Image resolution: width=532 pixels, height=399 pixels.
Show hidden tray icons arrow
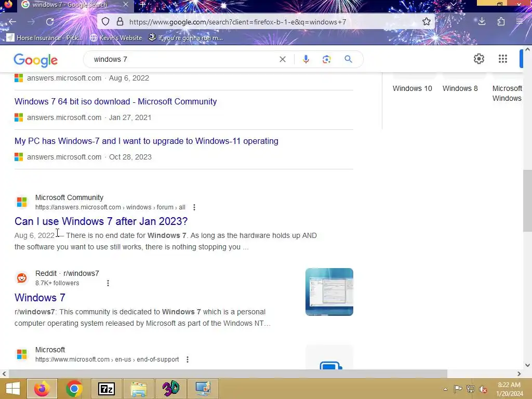(445, 389)
